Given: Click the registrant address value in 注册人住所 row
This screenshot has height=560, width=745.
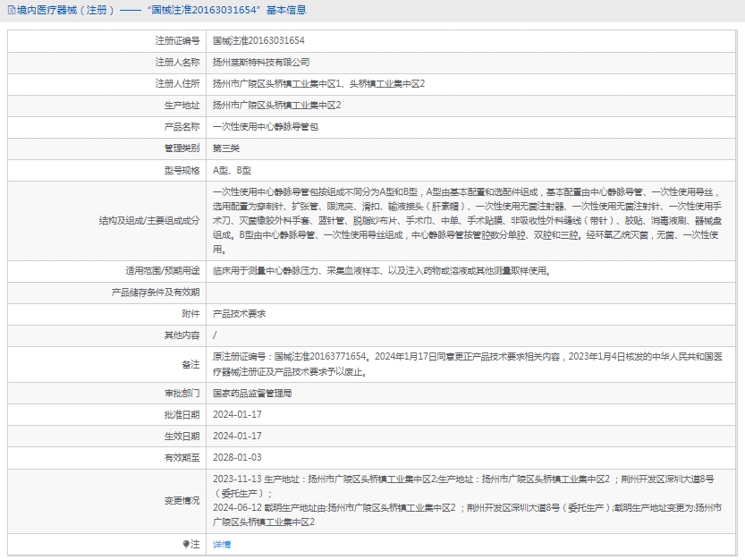Looking at the screenshot, I should click(x=318, y=84).
